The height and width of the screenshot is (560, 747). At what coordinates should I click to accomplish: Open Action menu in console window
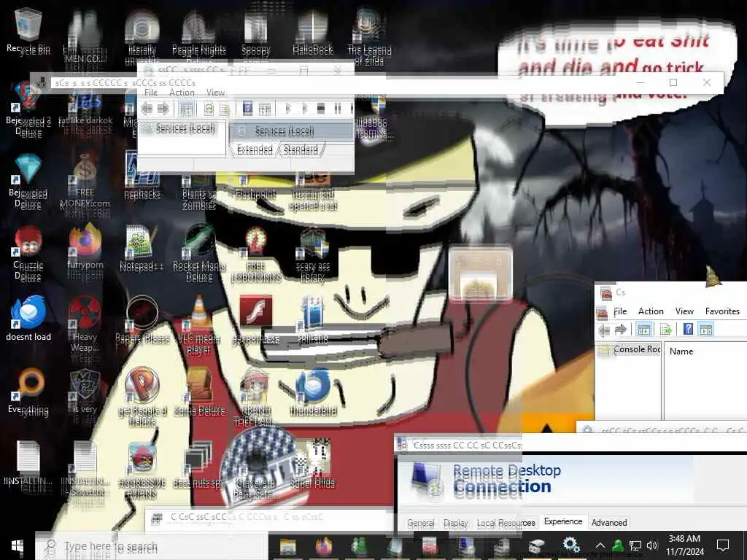point(651,311)
